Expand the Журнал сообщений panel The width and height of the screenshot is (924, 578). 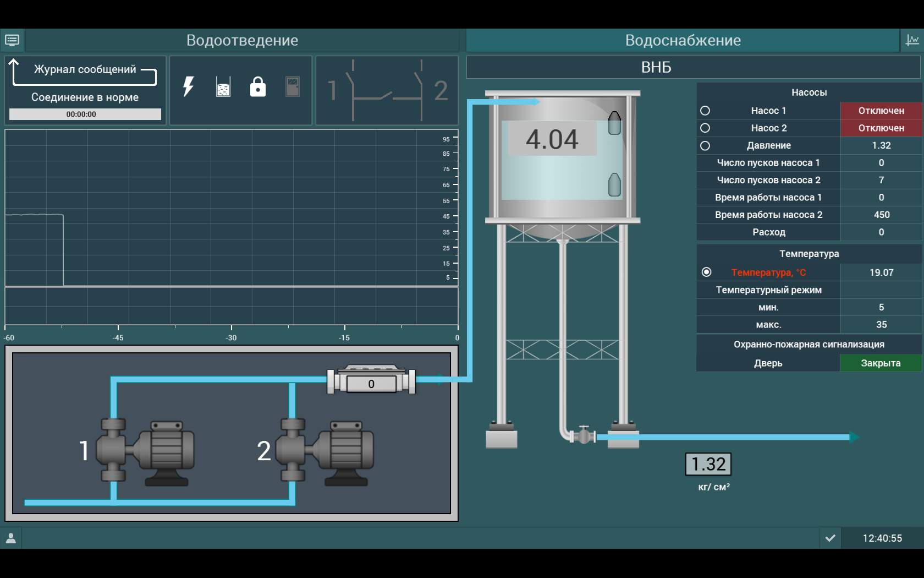click(x=85, y=70)
